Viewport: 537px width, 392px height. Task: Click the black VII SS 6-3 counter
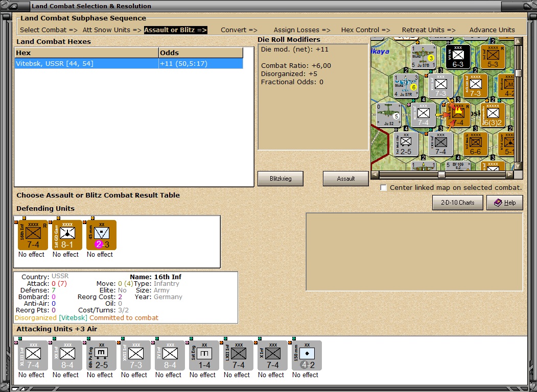pyautogui.click(x=458, y=57)
